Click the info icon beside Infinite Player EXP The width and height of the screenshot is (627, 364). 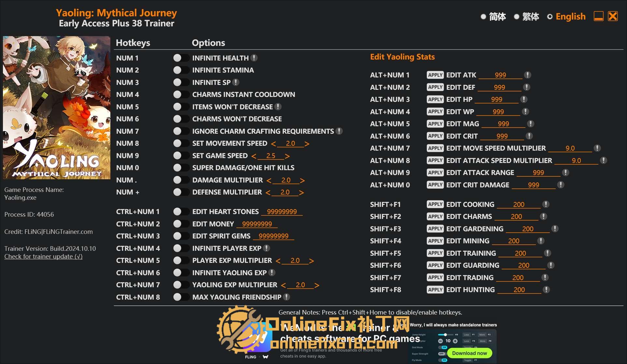(267, 248)
